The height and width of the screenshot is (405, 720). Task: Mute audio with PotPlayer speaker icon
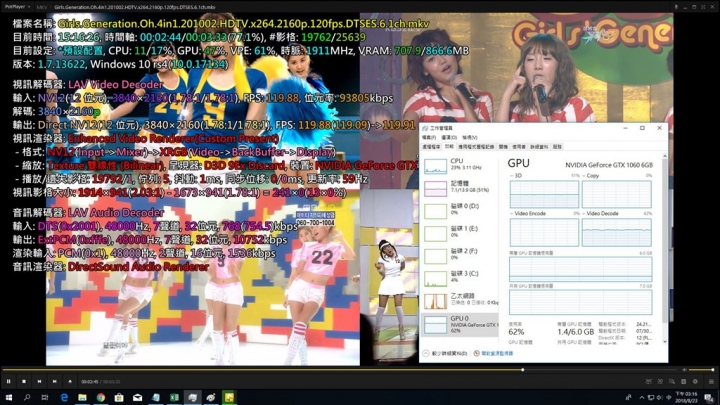[x=684, y=370]
